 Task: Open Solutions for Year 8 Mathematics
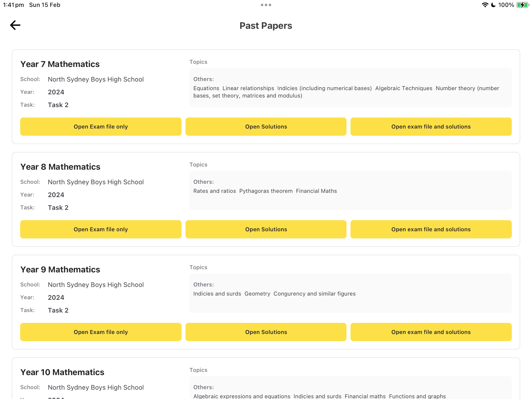266,229
